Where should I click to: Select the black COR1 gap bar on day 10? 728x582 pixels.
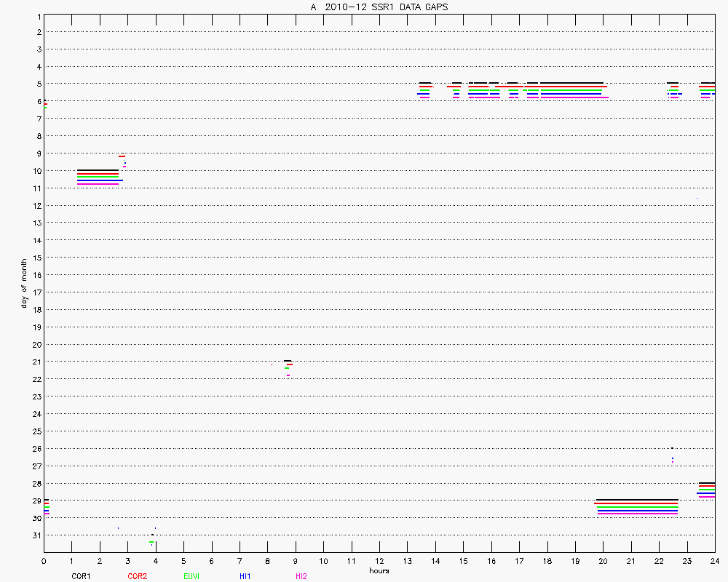(98, 170)
